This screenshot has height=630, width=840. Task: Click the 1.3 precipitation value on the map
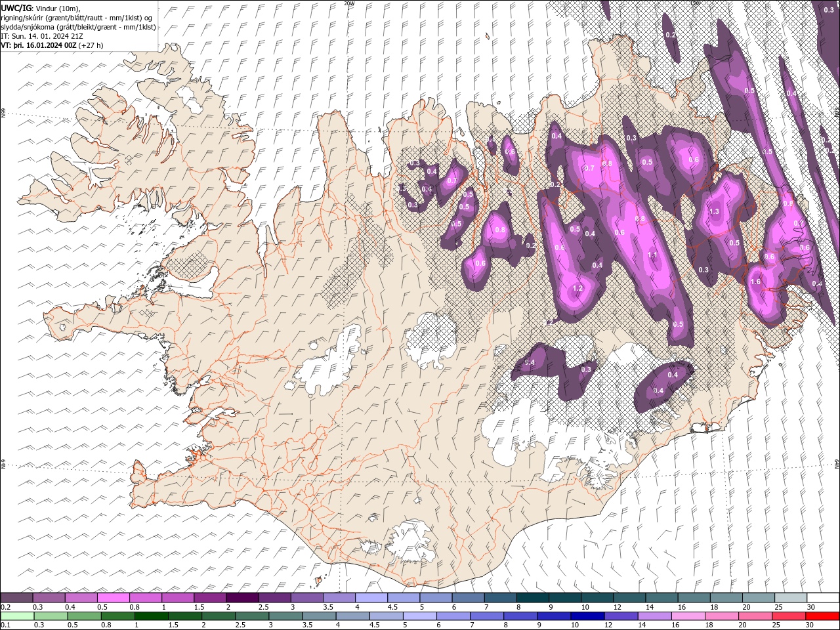click(715, 211)
